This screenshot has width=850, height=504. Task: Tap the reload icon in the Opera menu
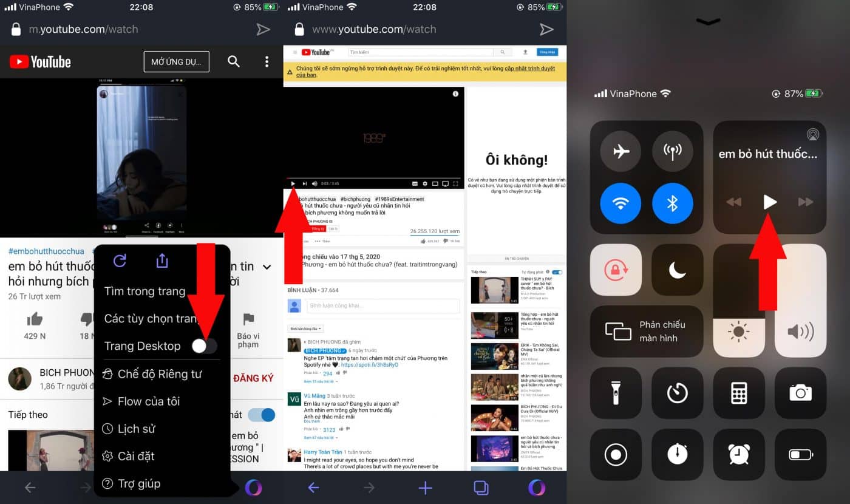(120, 261)
